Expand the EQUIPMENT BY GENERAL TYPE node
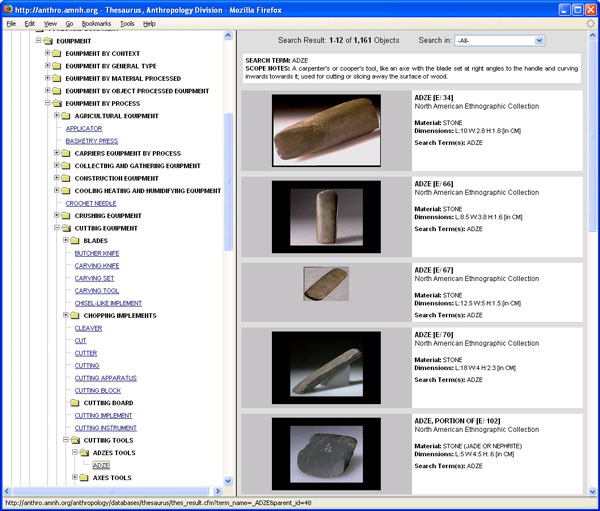This screenshot has width=600, height=511. [x=47, y=66]
